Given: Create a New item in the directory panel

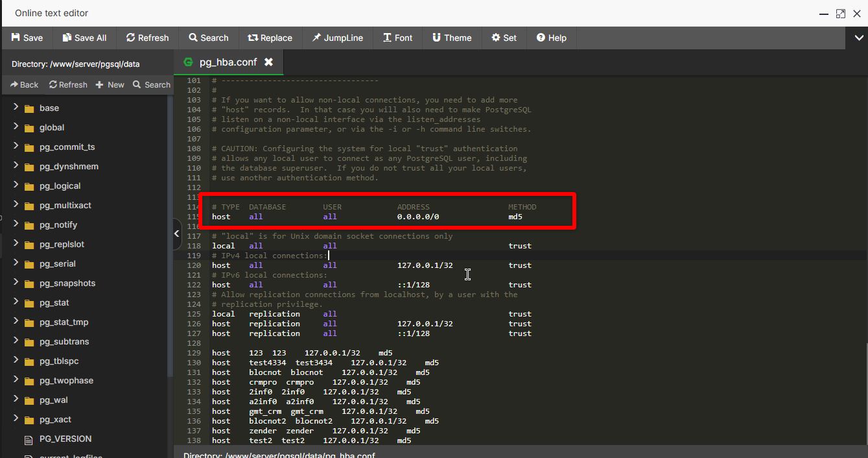Looking at the screenshot, I should [x=110, y=84].
